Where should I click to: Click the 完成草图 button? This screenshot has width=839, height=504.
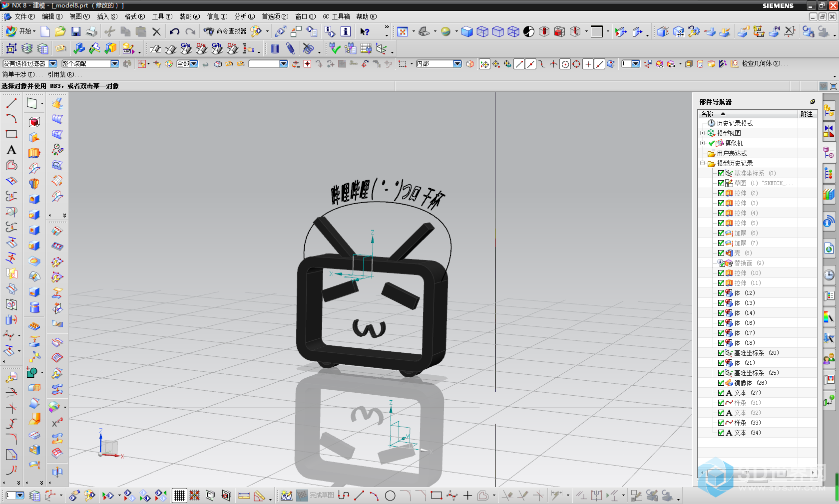(316, 496)
